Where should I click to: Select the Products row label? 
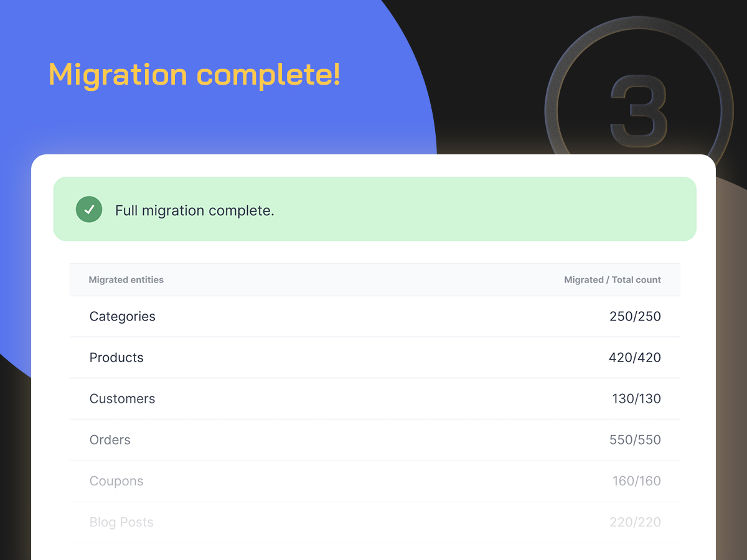pos(116,358)
